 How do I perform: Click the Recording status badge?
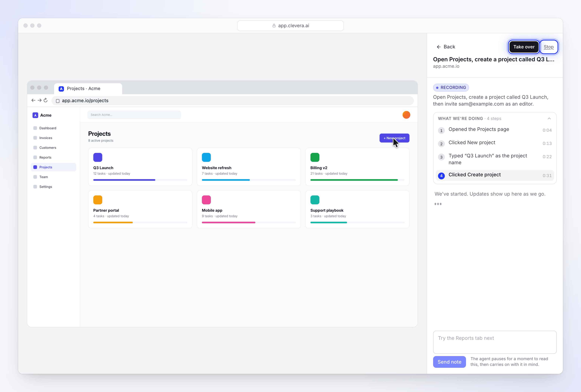click(451, 87)
